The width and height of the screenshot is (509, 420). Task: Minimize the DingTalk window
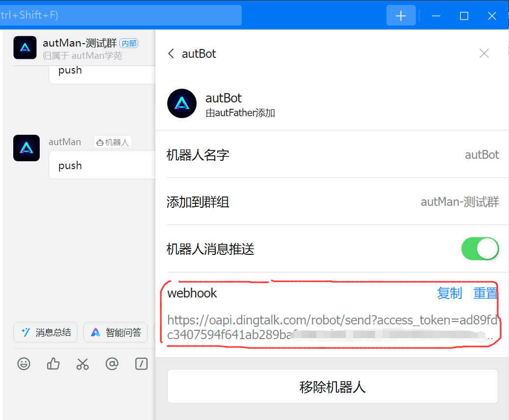point(436,16)
